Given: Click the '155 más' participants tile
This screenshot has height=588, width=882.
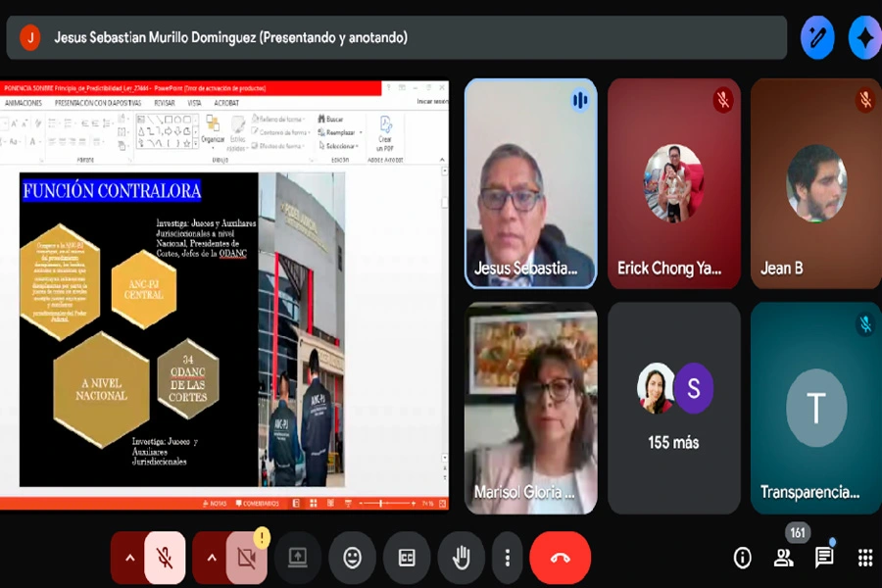Looking at the screenshot, I should click(x=674, y=408).
